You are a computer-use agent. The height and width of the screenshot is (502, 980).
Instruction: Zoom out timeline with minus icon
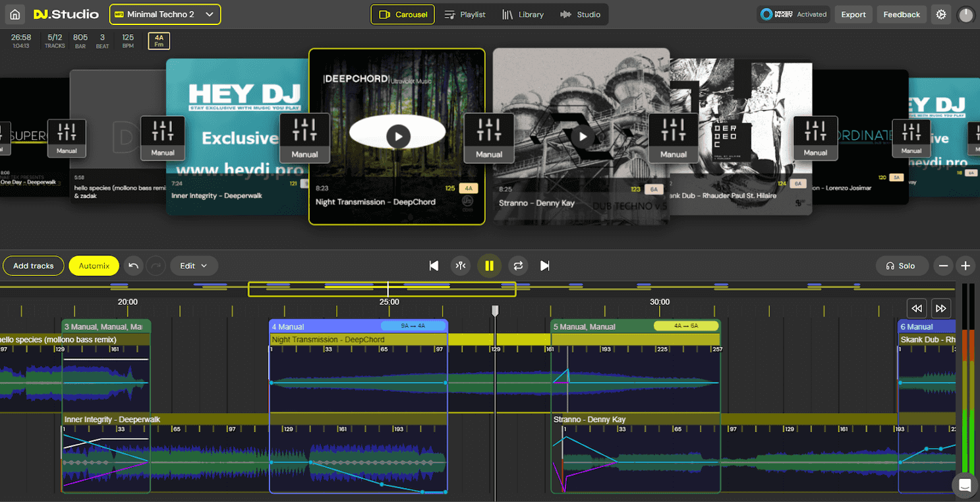pos(943,266)
